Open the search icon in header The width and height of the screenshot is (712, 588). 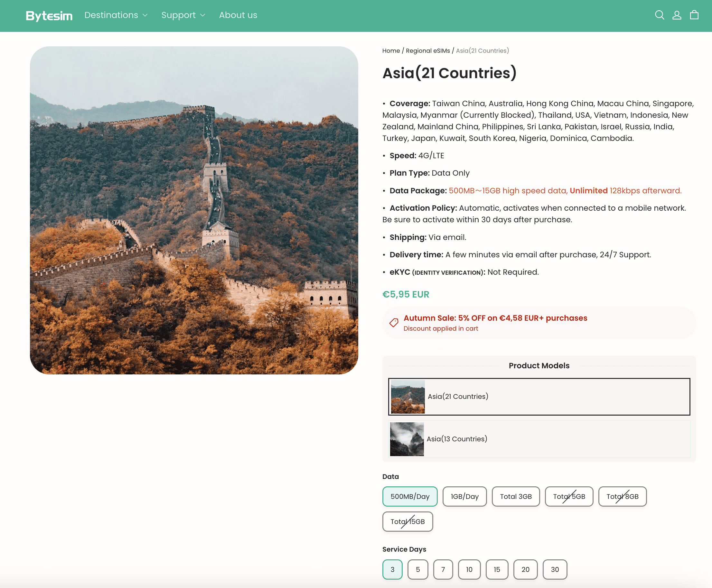(x=659, y=15)
